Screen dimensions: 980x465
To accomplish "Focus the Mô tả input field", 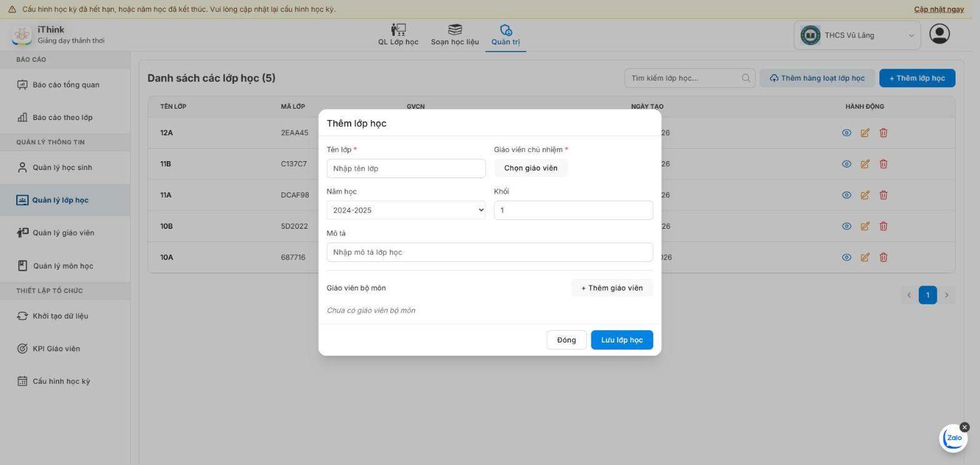I will click(x=490, y=252).
